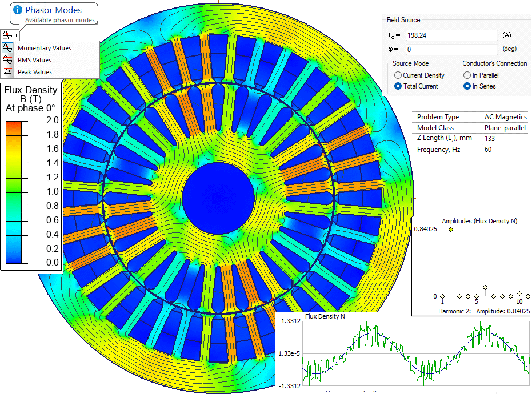Click the Amplitudes (Flux Density N) chart title

point(479,221)
